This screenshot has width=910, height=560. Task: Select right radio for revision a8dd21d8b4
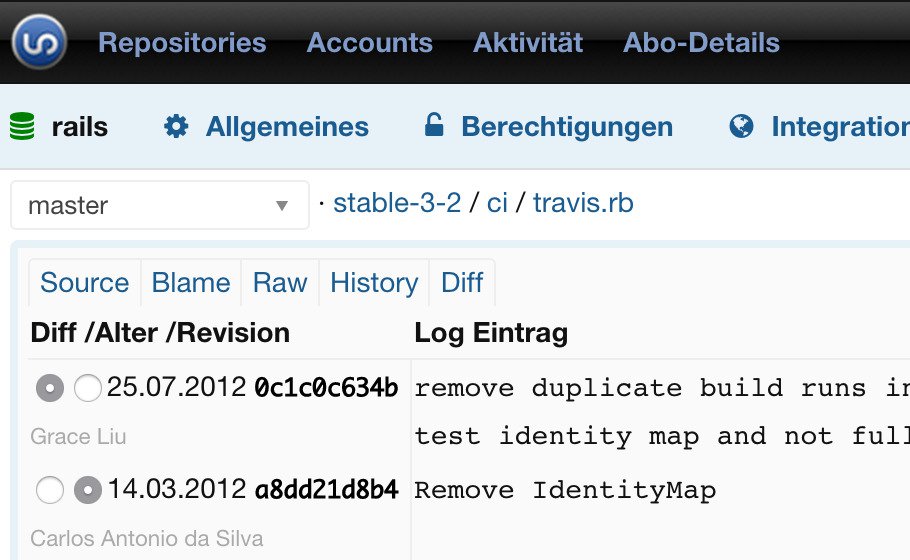[x=88, y=490]
